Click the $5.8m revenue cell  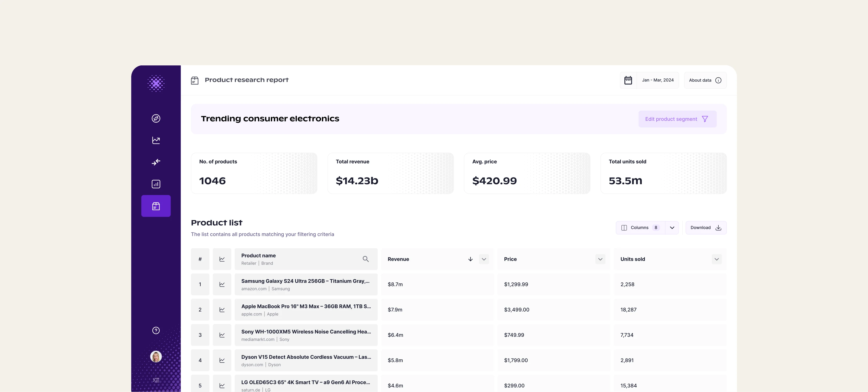click(437, 360)
